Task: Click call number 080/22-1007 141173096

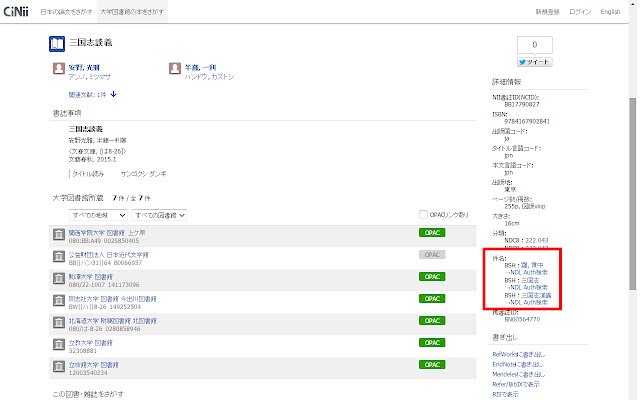Action: [104, 284]
